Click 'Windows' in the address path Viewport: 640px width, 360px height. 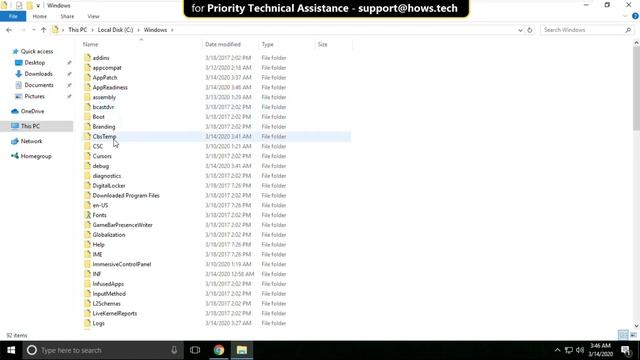155,30
